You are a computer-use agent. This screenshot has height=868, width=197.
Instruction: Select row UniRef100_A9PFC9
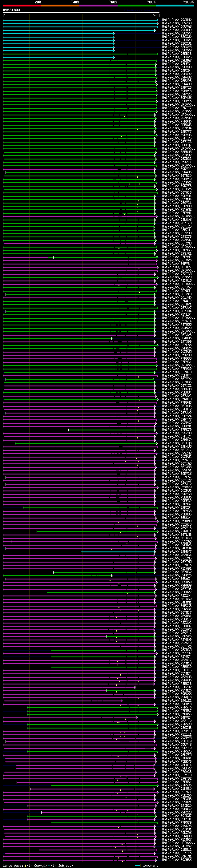coord(177,501)
